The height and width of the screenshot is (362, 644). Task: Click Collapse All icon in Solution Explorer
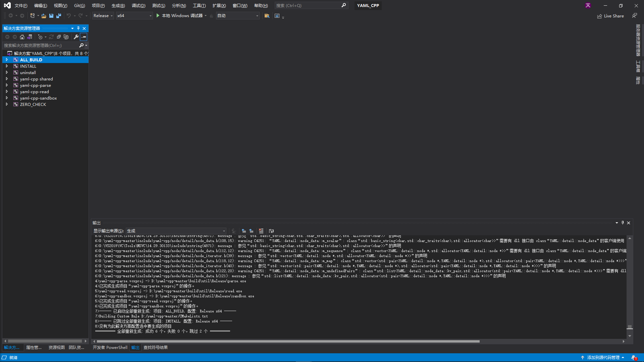pos(59,37)
